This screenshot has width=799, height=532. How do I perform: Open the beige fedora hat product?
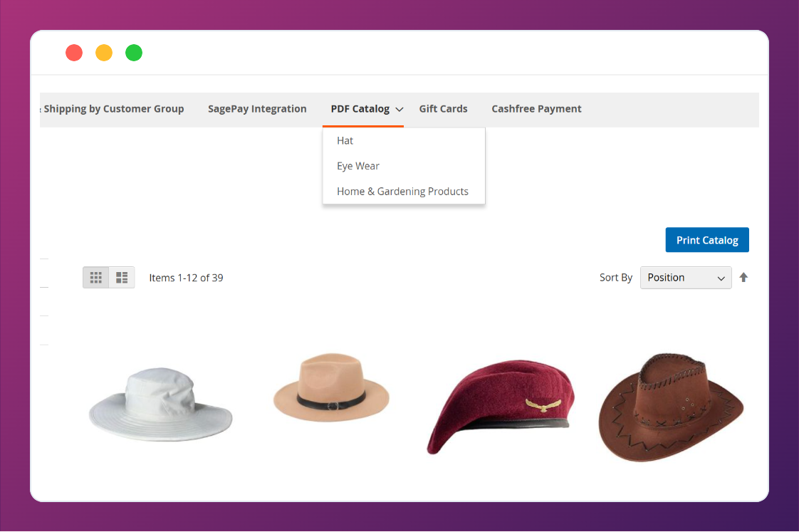click(x=331, y=387)
